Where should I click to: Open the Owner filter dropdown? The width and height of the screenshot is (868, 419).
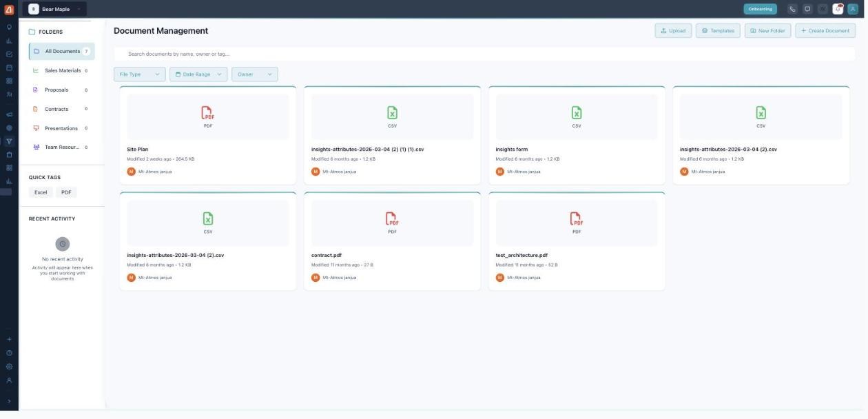(x=255, y=74)
